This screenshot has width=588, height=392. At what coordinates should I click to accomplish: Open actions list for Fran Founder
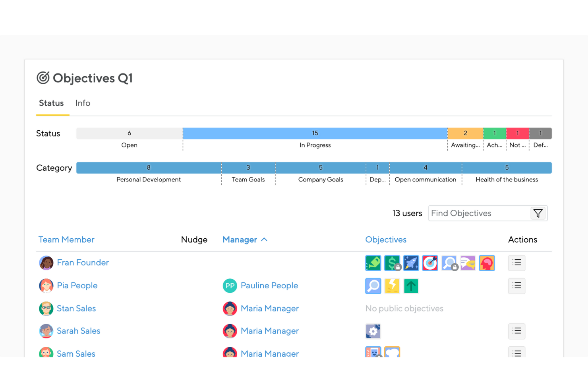pos(516,263)
